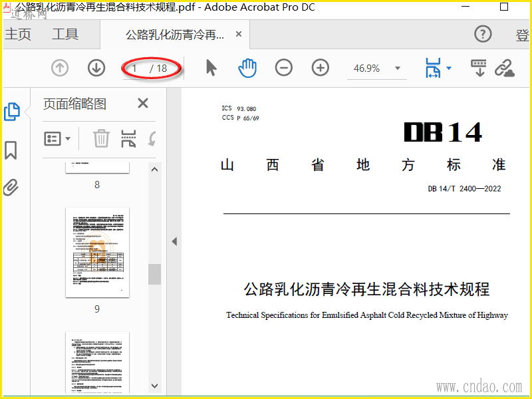Click the 登 sign-in button
Screen dimensions: 532x399
523,35
